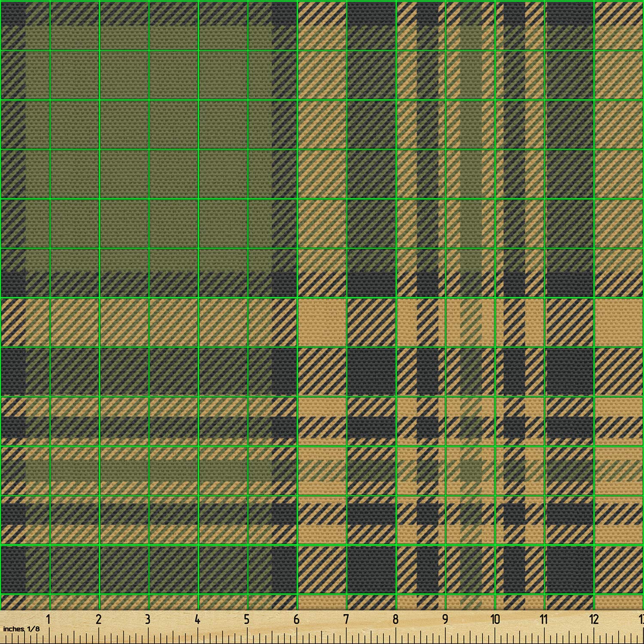Image resolution: width=644 pixels, height=644 pixels.
Task: Click the ruler's number 7
Action: pyautogui.click(x=346, y=620)
